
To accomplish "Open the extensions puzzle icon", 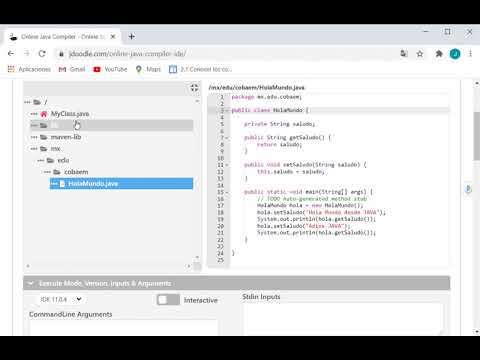I will tap(439, 54).
